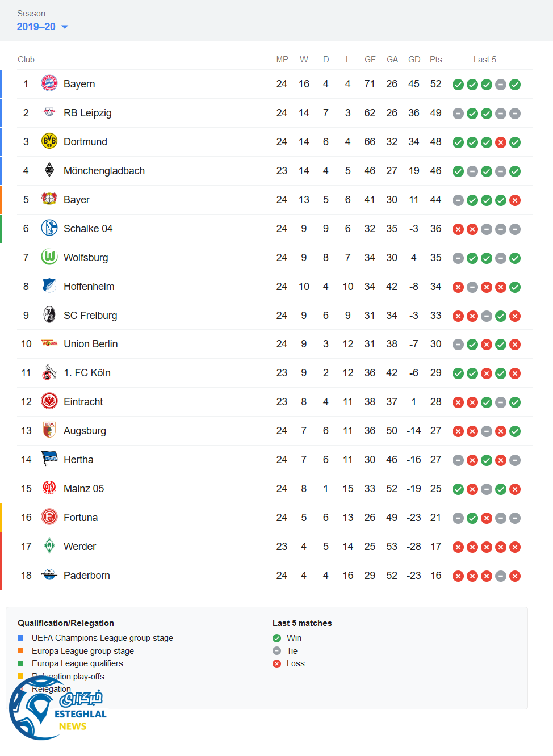553x756 pixels.
Task: Click the Dortmund BVB crest
Action: point(49,141)
